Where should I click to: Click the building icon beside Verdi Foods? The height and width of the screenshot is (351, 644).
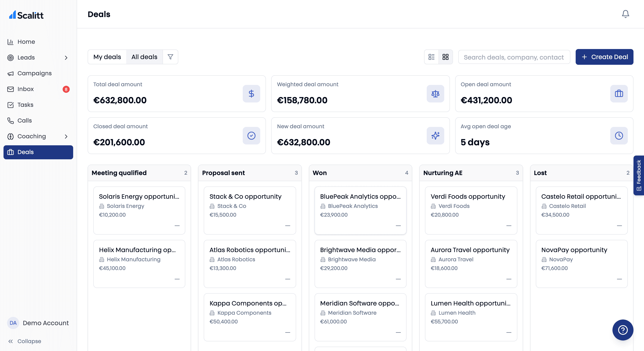433,206
